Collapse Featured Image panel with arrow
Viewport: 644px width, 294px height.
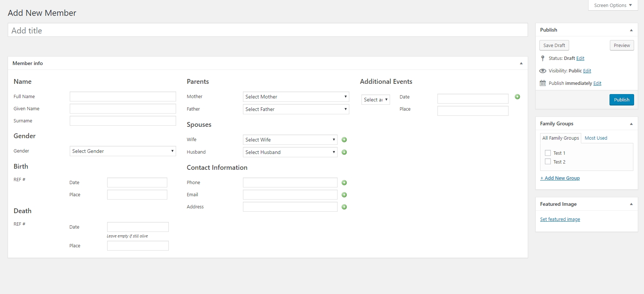631,204
